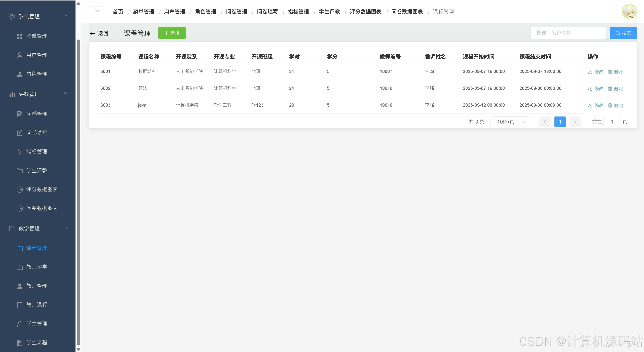Focus the 按课程名称查找 search field

(568, 33)
